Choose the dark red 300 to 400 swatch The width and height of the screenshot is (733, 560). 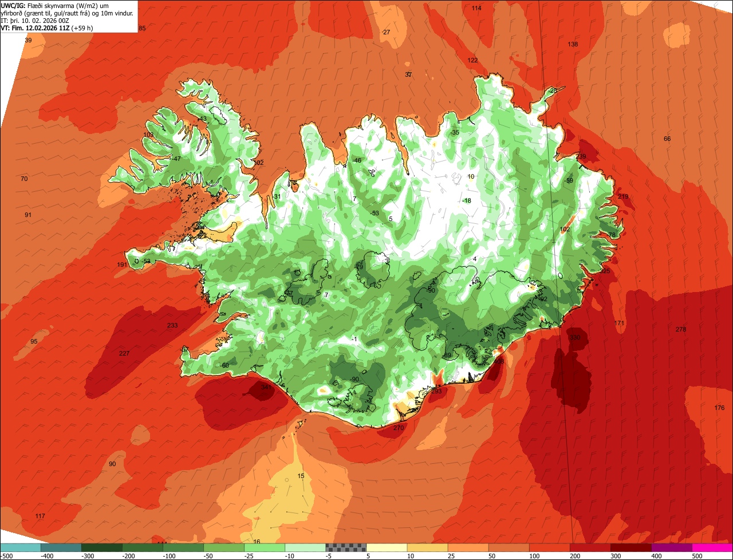click(x=630, y=547)
